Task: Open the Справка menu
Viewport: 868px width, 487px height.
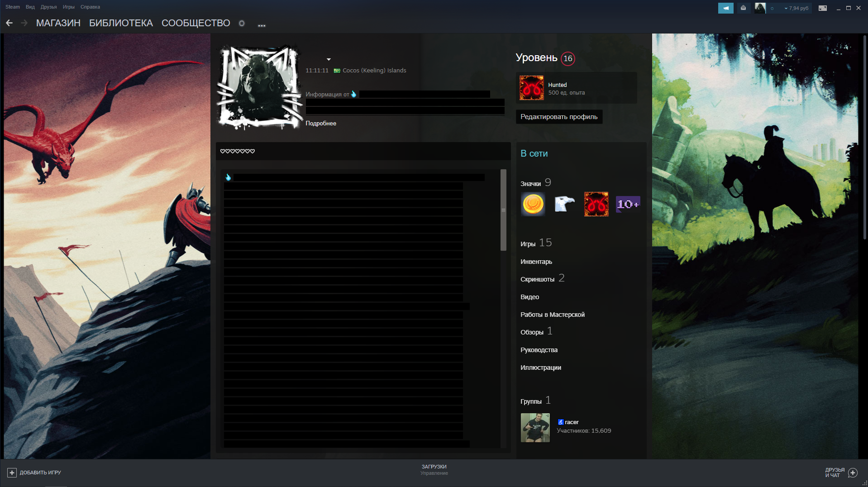Action: click(x=90, y=7)
